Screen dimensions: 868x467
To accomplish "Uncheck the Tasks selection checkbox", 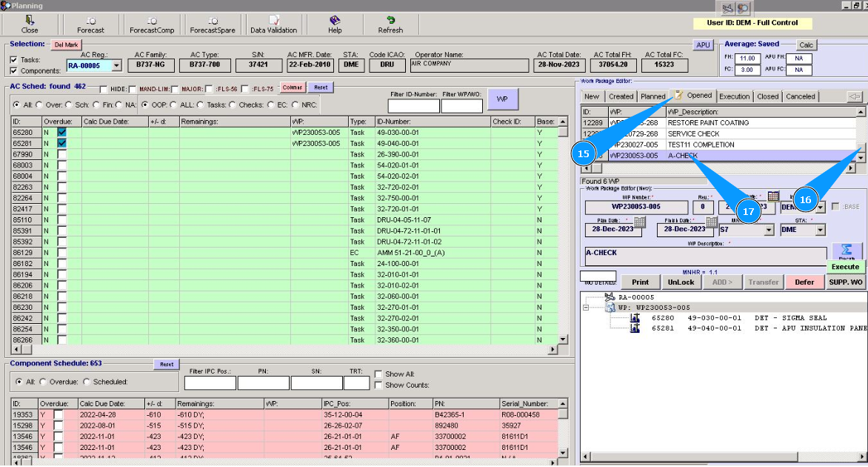I will point(14,60).
